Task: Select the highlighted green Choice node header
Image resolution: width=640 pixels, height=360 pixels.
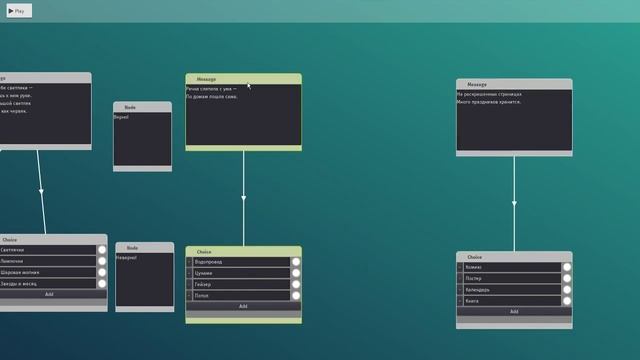Action: tap(244, 251)
